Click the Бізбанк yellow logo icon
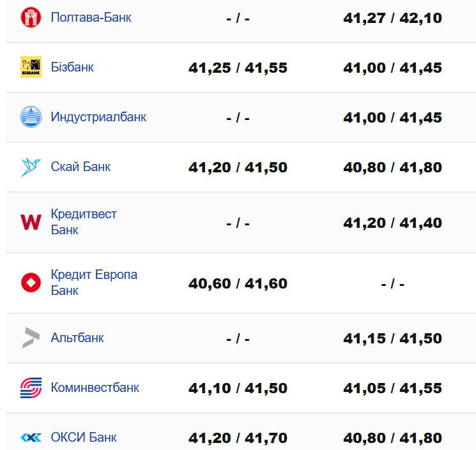476x450 pixels. pyautogui.click(x=31, y=67)
